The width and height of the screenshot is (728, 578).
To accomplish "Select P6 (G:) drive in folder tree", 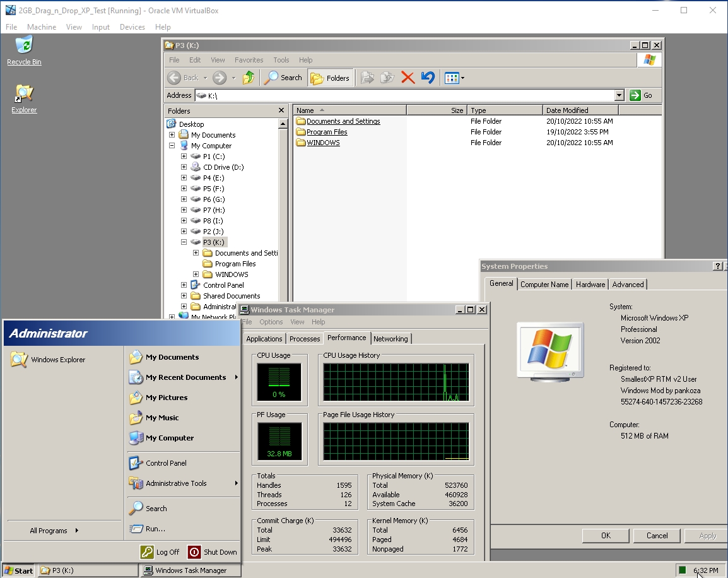I will point(214,199).
